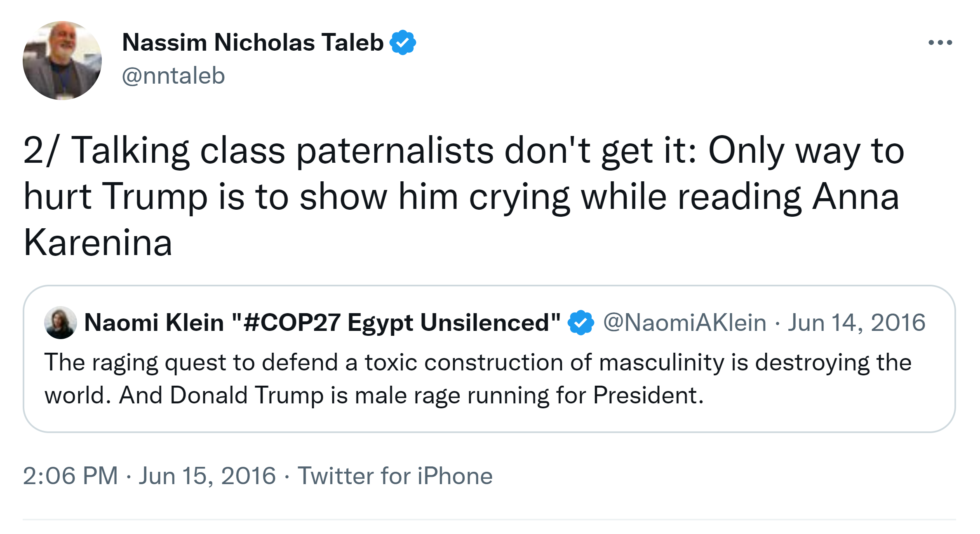Open Naomi Klein's small avatar

tap(61, 323)
